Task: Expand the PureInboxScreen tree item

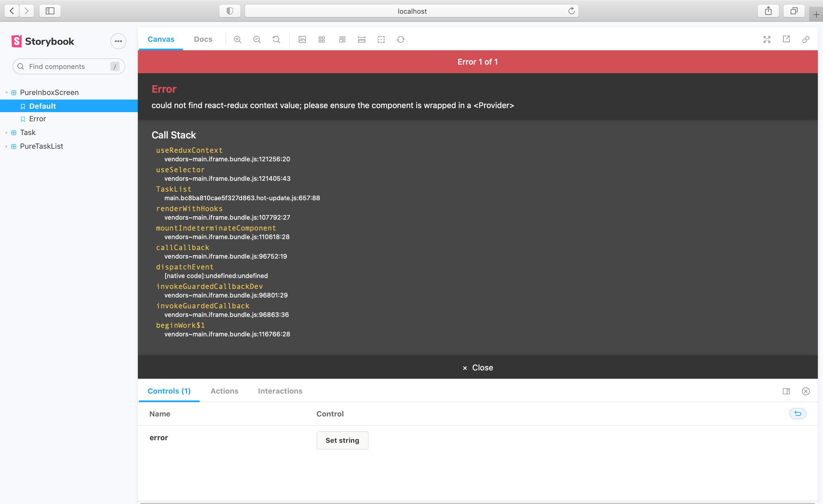Action: [7, 92]
